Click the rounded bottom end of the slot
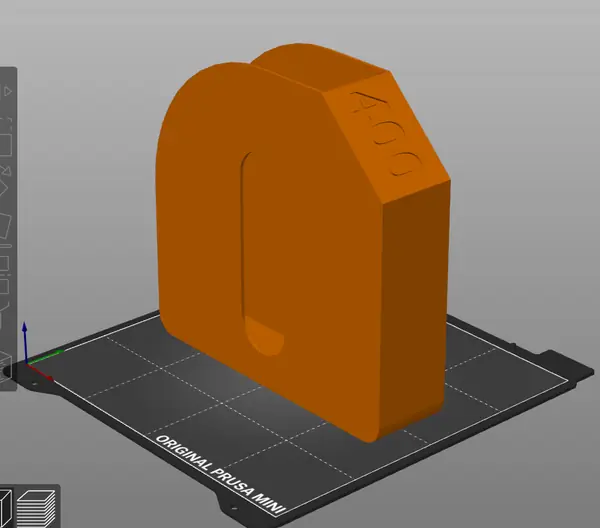The image size is (600, 528). coord(263,336)
